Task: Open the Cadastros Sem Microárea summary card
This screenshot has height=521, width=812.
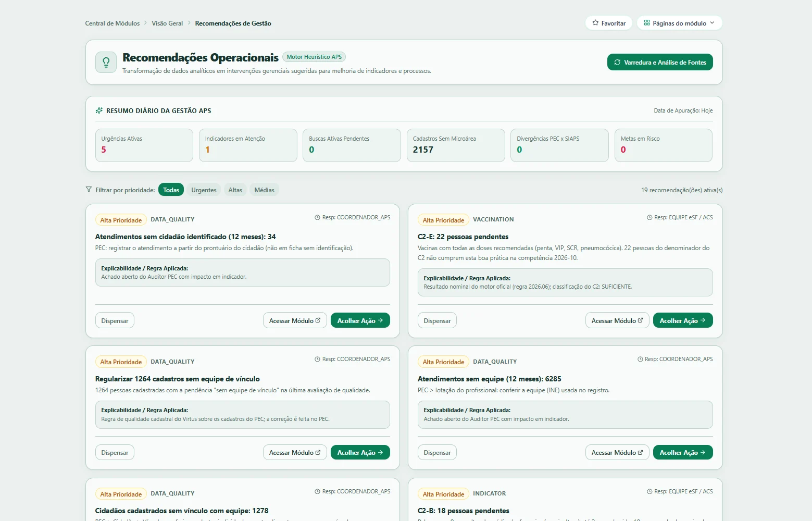Action: point(456,145)
